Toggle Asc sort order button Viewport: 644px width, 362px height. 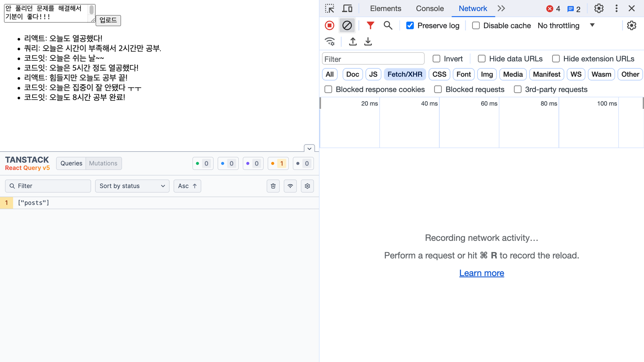point(187,186)
